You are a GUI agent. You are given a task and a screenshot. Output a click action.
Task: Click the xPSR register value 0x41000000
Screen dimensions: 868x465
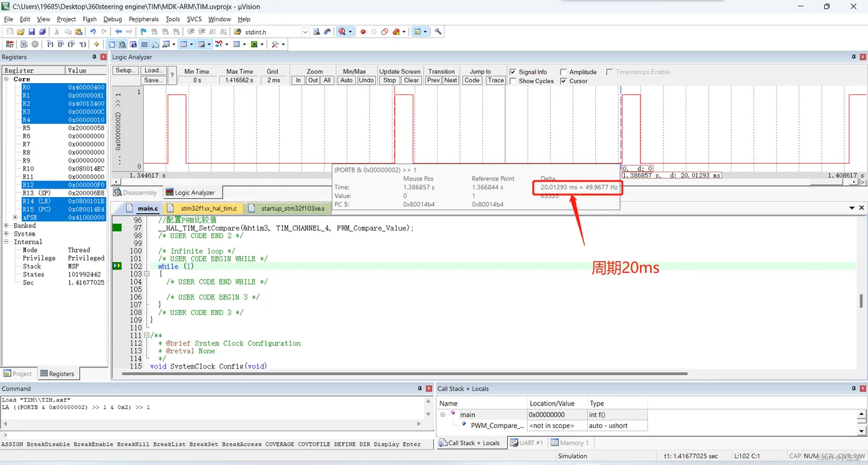[86, 218]
